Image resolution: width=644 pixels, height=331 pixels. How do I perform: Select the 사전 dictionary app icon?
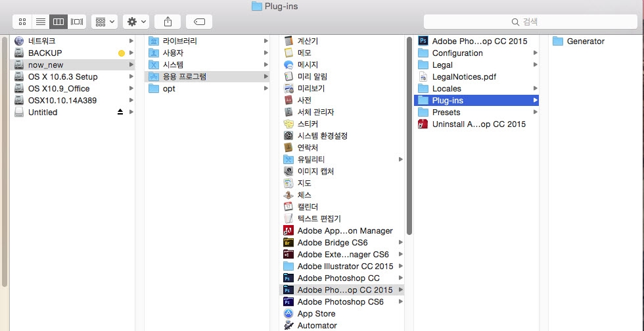pyautogui.click(x=288, y=100)
